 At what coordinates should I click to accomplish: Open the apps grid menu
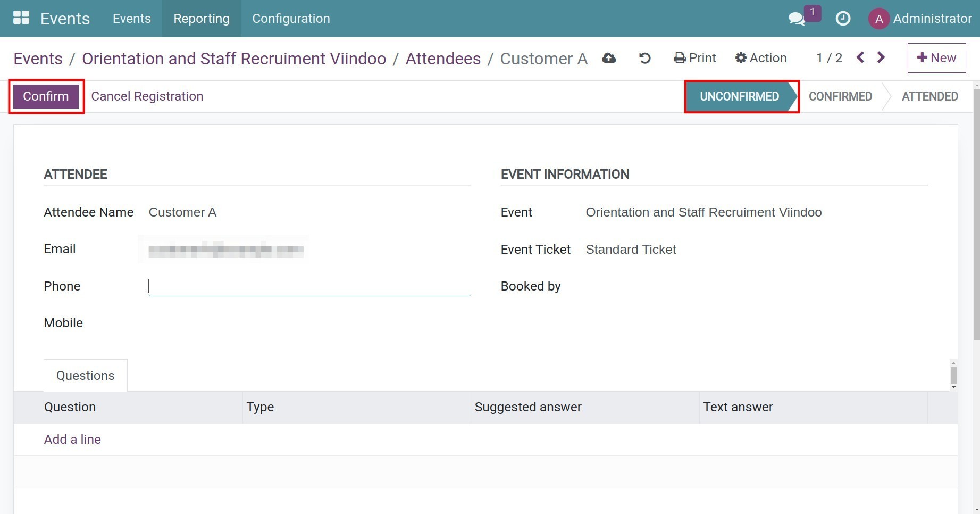[x=21, y=18]
